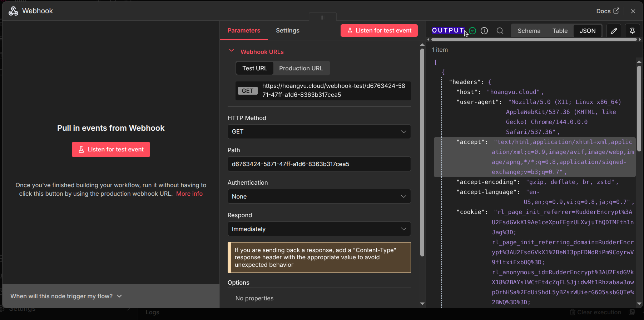Click the No properties text

point(254,298)
